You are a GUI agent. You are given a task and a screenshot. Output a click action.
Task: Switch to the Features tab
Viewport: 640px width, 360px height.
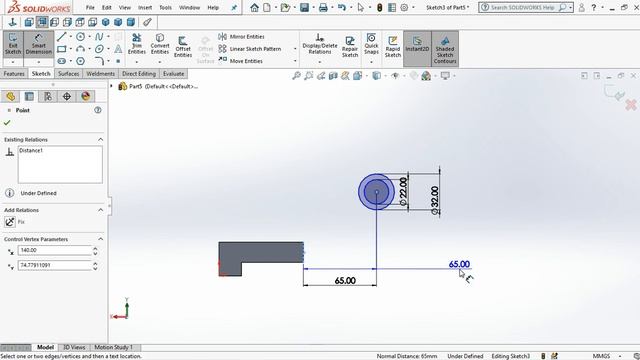coord(14,73)
